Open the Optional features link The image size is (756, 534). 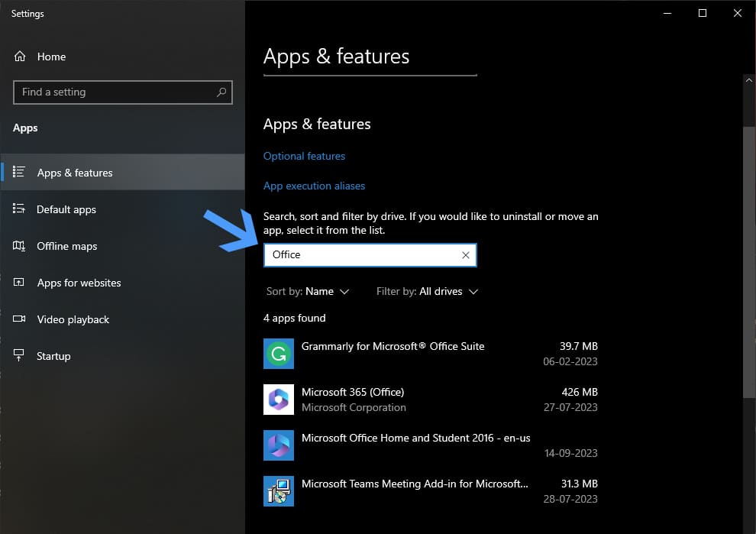304,156
